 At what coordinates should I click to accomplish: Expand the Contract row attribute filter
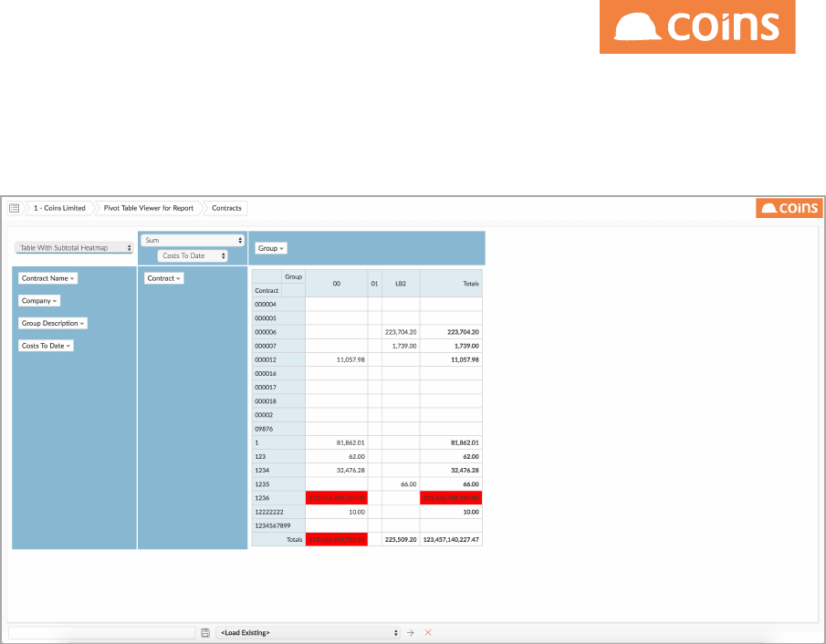[163, 278]
